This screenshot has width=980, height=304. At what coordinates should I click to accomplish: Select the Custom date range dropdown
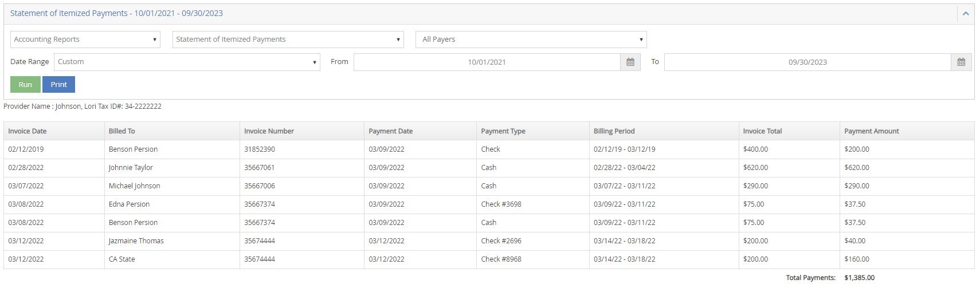click(187, 62)
